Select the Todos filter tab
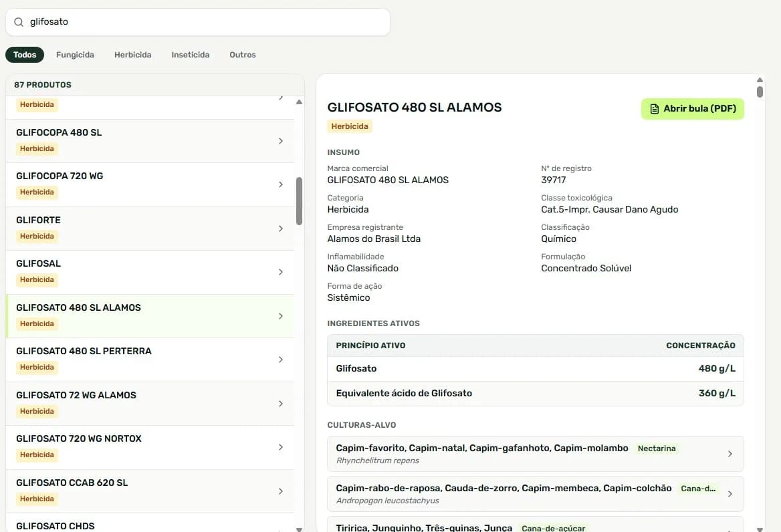Screen dimensions: 781x532 point(25,55)
